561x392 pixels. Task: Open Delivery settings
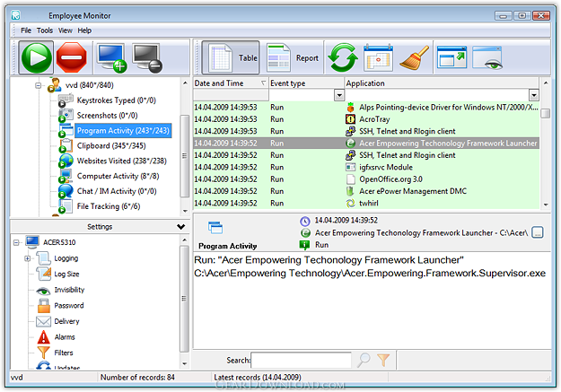click(x=66, y=321)
